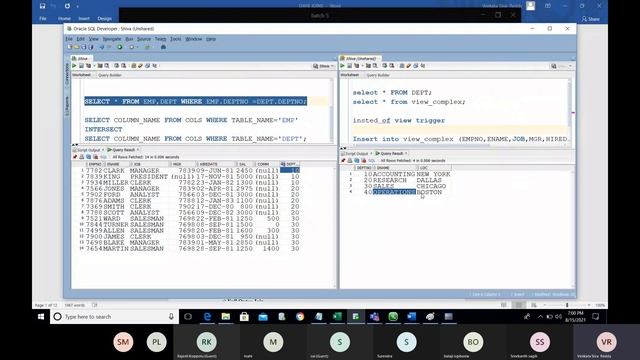Click the dark debug icon in main toolbar

click(x=163, y=47)
